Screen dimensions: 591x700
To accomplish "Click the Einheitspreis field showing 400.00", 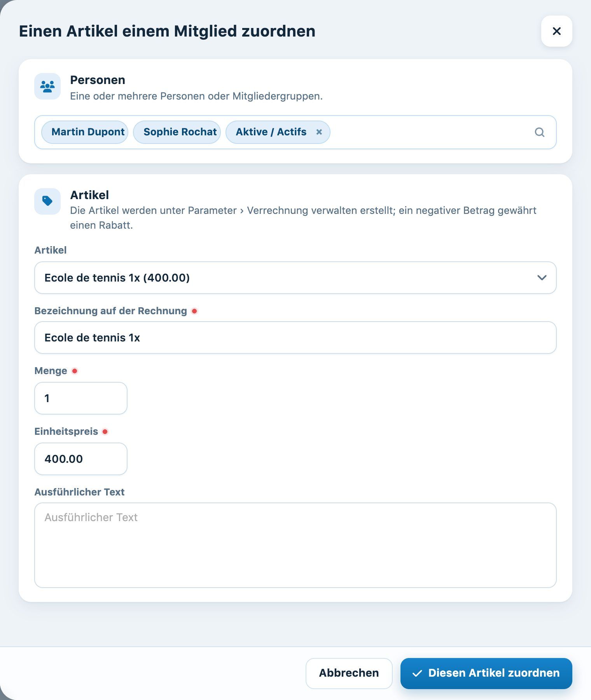I will [81, 459].
